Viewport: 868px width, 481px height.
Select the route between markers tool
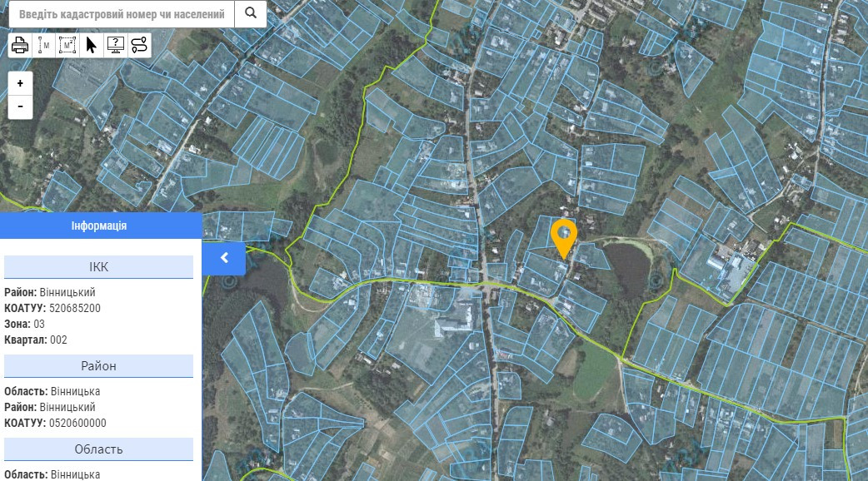pos(139,45)
